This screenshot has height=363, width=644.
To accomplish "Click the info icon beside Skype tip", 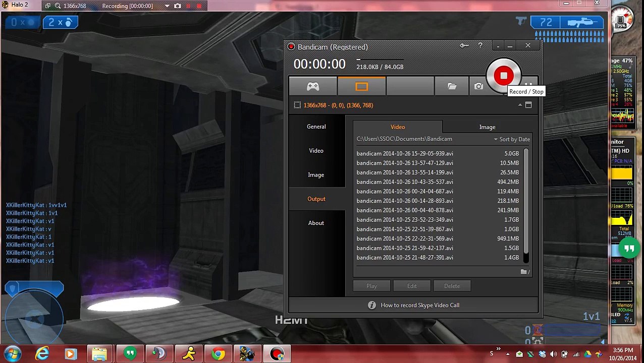I will click(372, 305).
